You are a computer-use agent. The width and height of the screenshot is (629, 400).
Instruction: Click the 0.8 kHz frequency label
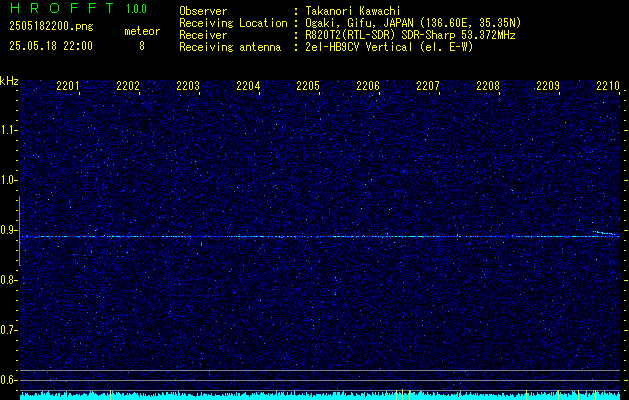pyautogui.click(x=8, y=280)
